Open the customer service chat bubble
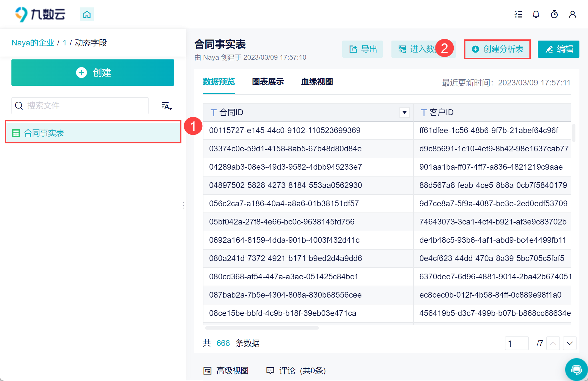588x381 pixels. click(x=576, y=370)
